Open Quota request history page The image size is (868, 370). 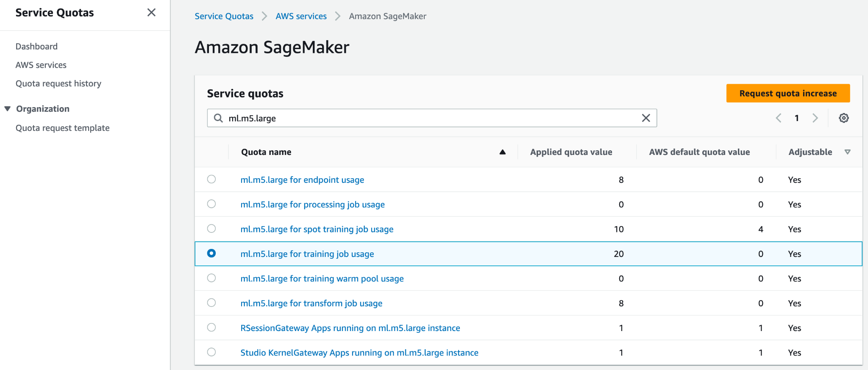pos(58,83)
